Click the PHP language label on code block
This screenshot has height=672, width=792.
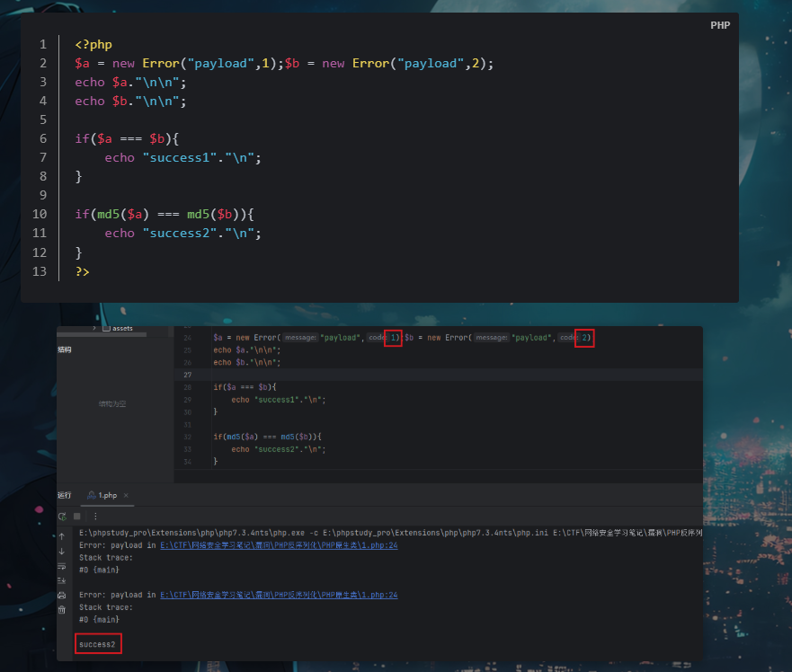pyautogui.click(x=720, y=25)
